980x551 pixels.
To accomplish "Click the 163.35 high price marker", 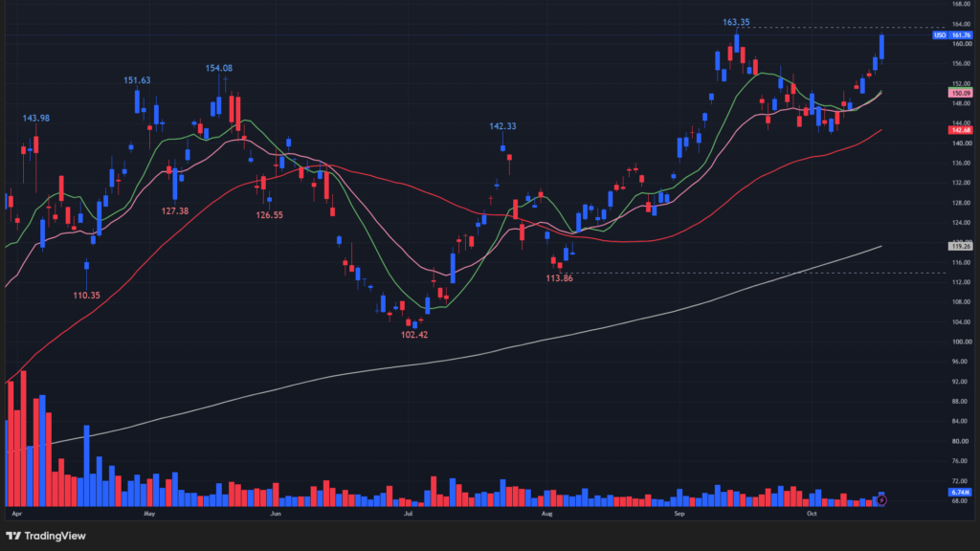I will point(736,23).
